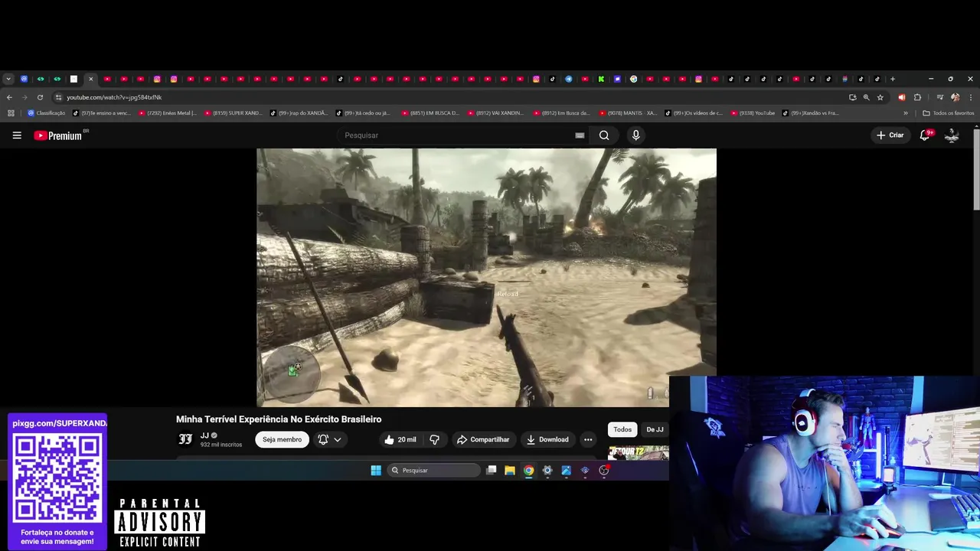Viewport: 980px width, 551px height.
Task: Open the Todos os favoritos folder
Action: coord(949,113)
